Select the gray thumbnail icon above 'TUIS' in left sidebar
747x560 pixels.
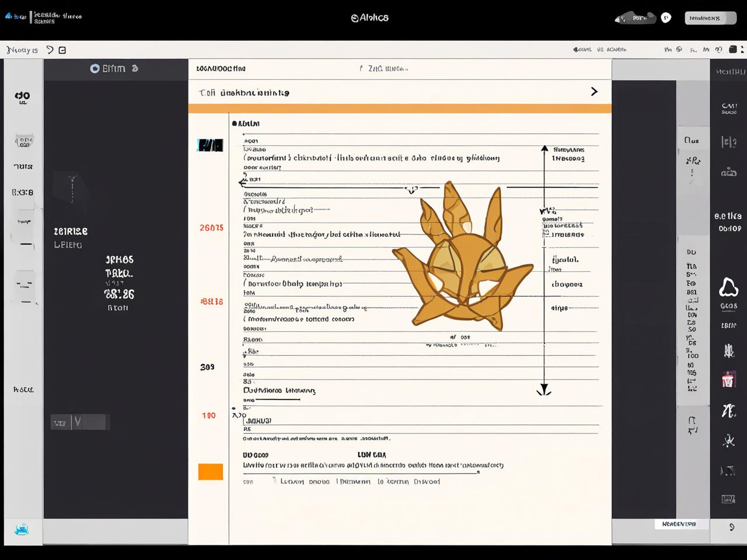(x=24, y=141)
